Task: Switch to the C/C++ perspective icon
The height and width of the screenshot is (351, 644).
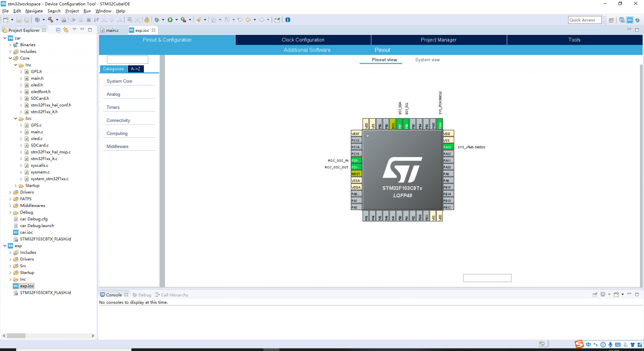Action: 622,20
